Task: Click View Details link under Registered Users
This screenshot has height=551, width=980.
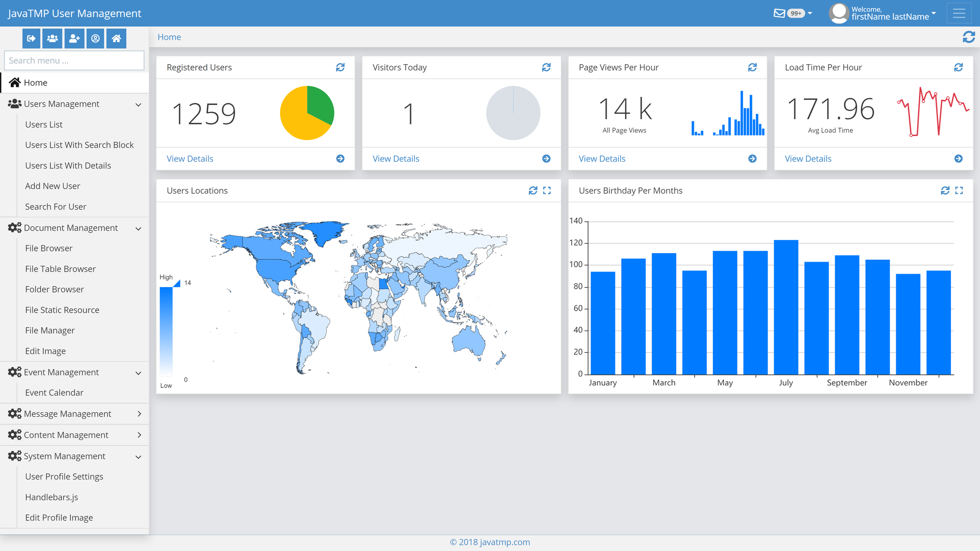Action: click(x=190, y=159)
